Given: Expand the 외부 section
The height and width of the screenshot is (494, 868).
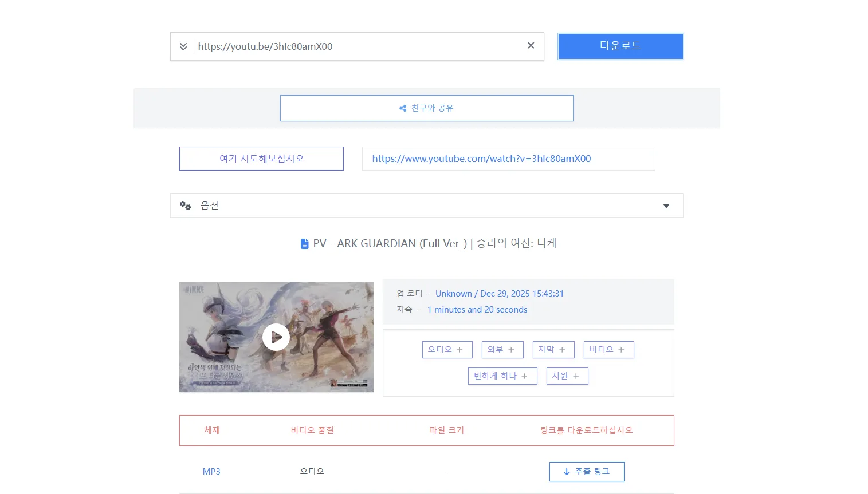Looking at the screenshot, I should click(502, 349).
